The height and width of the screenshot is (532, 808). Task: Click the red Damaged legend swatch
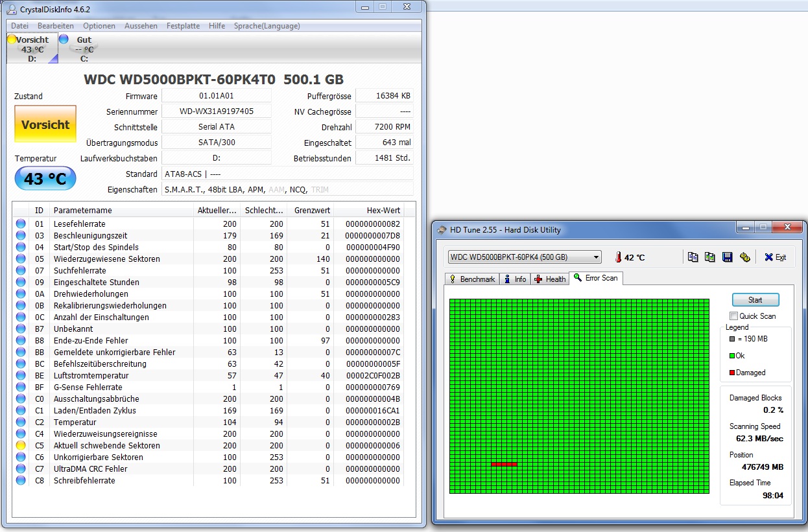tap(731, 373)
